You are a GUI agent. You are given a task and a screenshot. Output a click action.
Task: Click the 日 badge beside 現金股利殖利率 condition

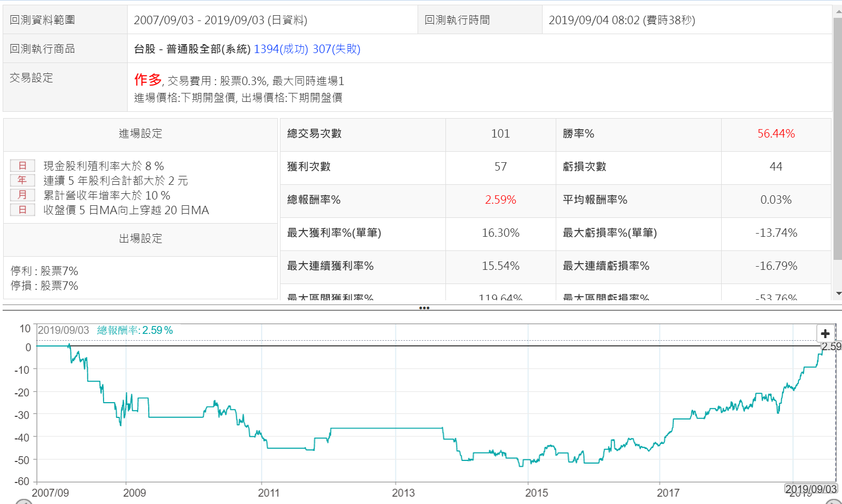pyautogui.click(x=23, y=166)
